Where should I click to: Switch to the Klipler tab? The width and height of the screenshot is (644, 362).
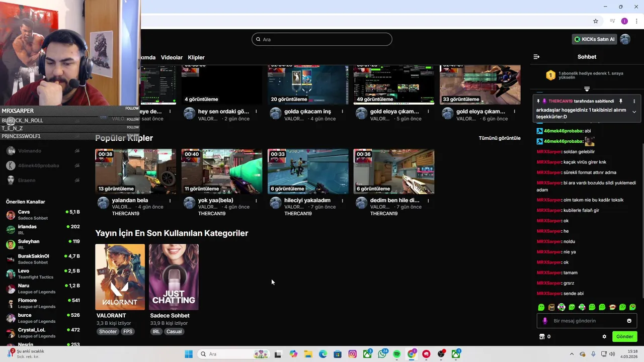[196, 57]
